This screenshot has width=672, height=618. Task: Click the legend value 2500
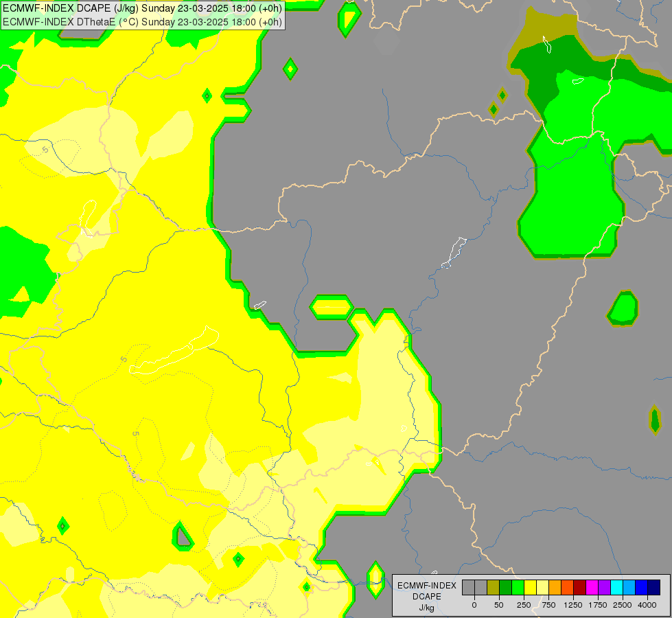point(623,605)
